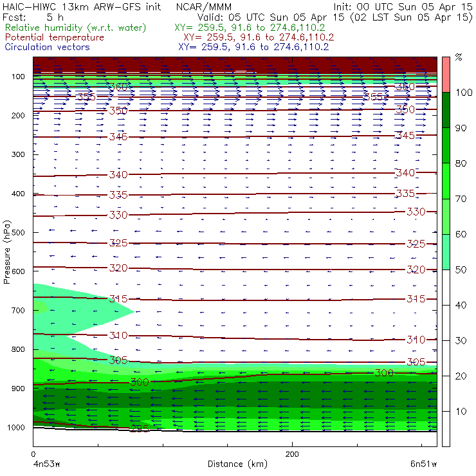Click the colorbar '10' value label
The height and width of the screenshot is (476, 476).
point(461,412)
